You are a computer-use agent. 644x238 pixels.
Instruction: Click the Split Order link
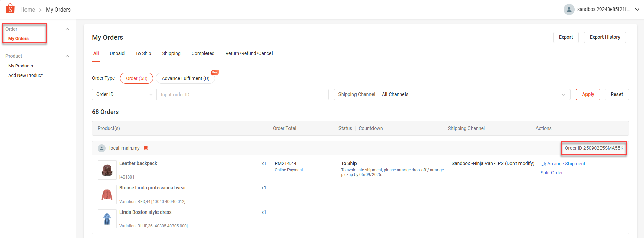point(551,173)
